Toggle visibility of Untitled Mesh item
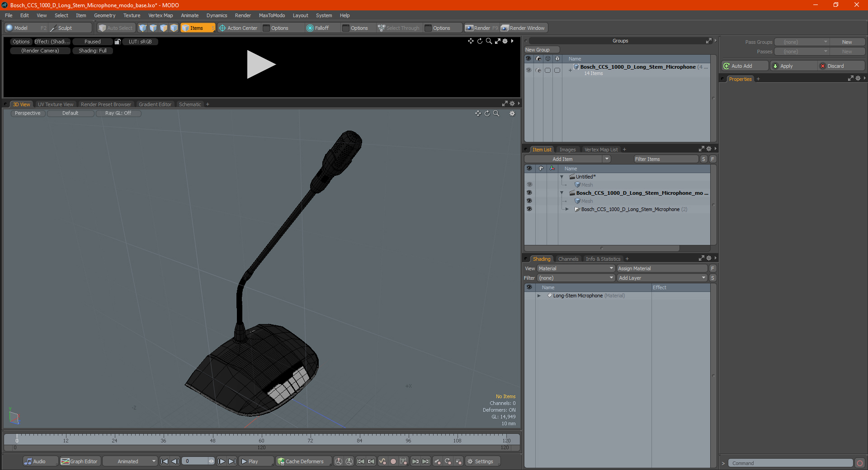This screenshot has height=470, width=868. point(529,185)
